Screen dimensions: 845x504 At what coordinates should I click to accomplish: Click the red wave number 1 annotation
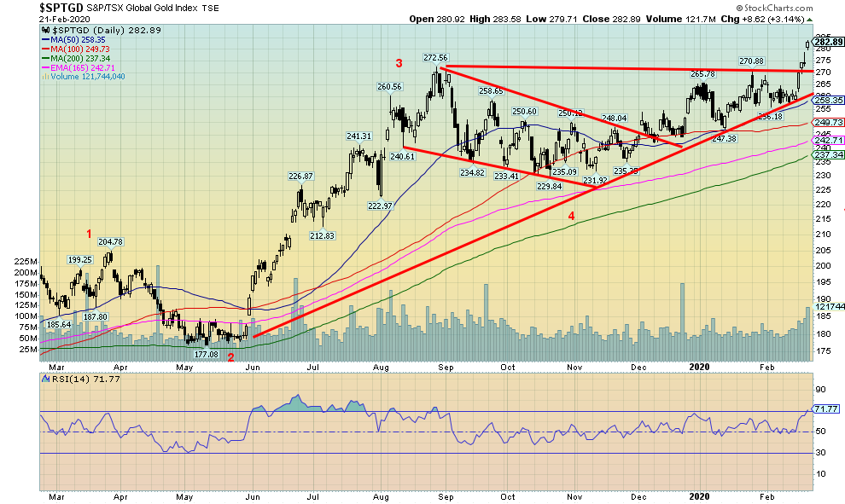pyautogui.click(x=88, y=233)
